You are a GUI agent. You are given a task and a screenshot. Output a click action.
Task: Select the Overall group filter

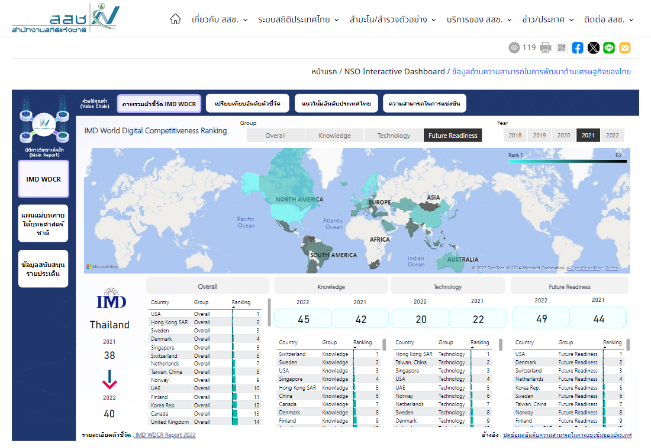coord(275,135)
